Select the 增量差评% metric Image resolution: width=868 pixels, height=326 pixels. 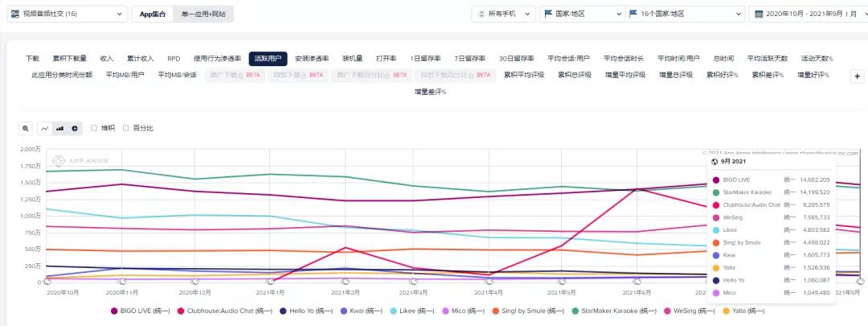coord(430,92)
